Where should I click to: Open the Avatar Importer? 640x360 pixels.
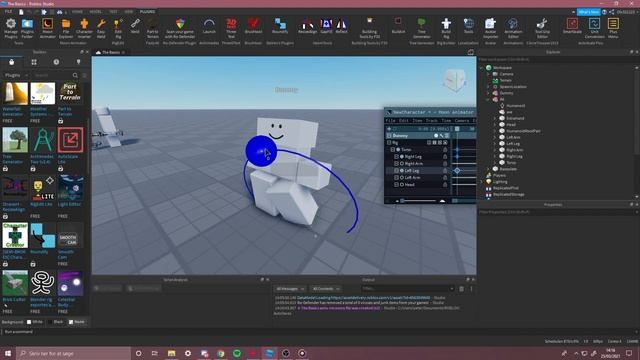[x=490, y=28]
